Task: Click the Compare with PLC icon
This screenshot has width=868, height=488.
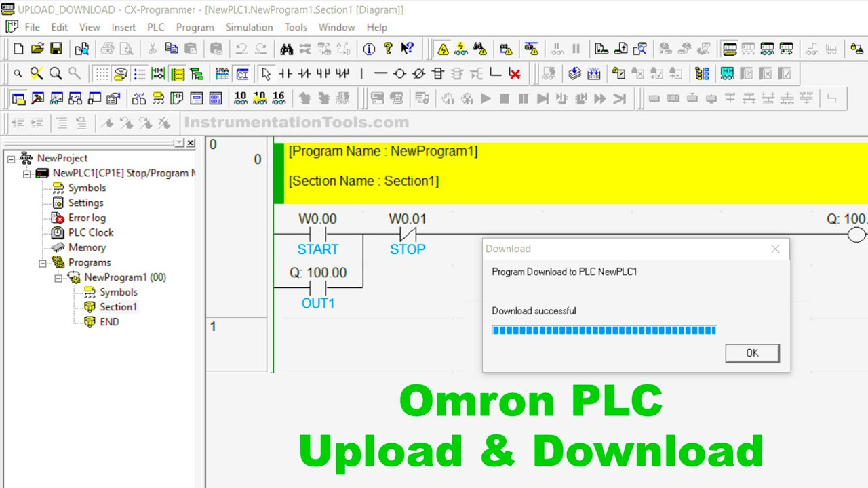Action: click(x=639, y=49)
